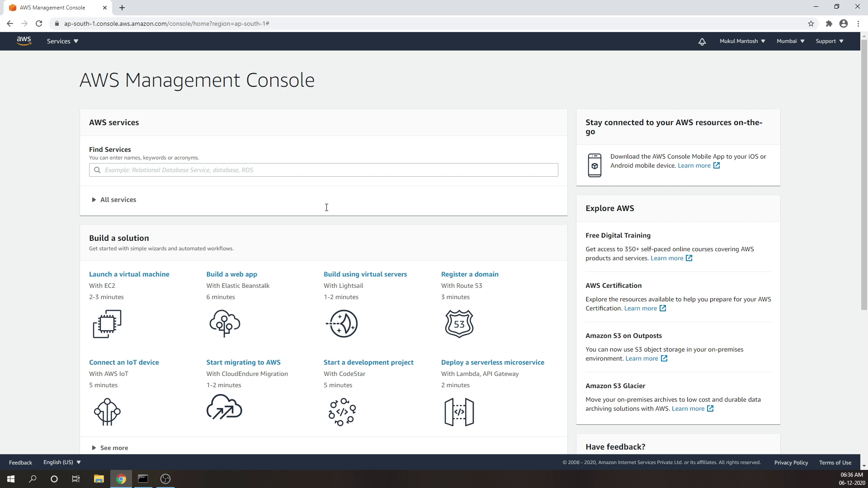Viewport: 868px width, 488px height.
Task: Click the Elastic Beanstalk web app icon
Action: (x=224, y=324)
